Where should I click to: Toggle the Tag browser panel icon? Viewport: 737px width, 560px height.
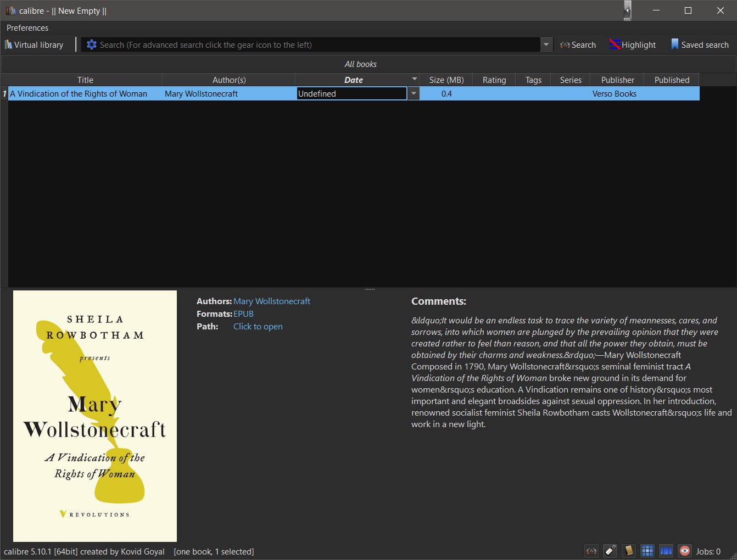tap(610, 551)
